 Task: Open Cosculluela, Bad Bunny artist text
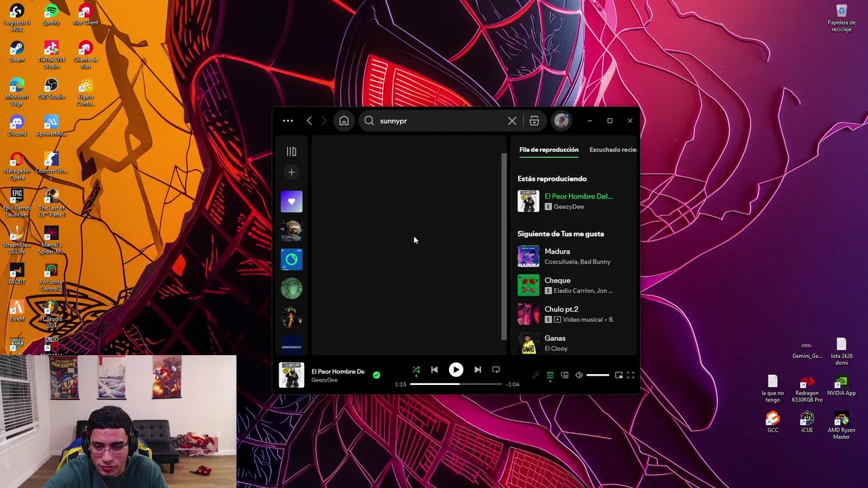tap(577, 262)
